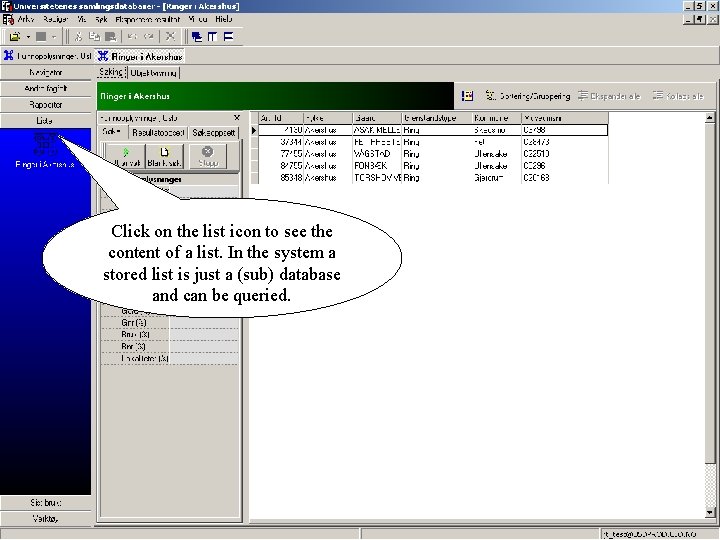Click the paste toolbar icon
720x540 pixels.
(x=111, y=37)
